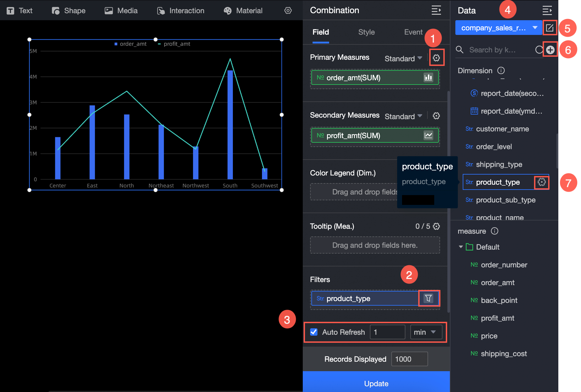Open the Secondary Measures Standard dropdown

[x=403, y=116]
